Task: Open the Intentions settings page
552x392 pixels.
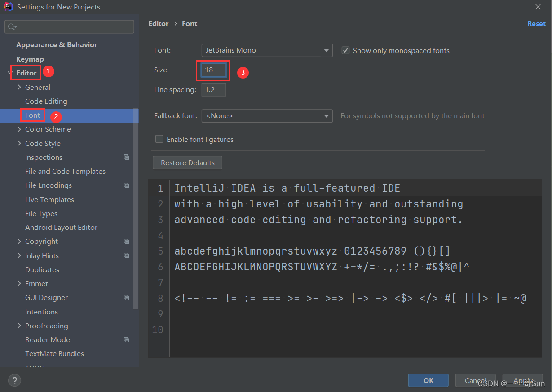Action: pos(41,312)
